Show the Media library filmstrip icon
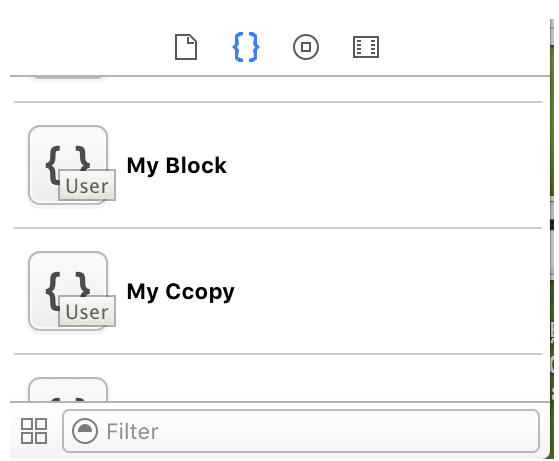559x461 pixels. (366, 47)
